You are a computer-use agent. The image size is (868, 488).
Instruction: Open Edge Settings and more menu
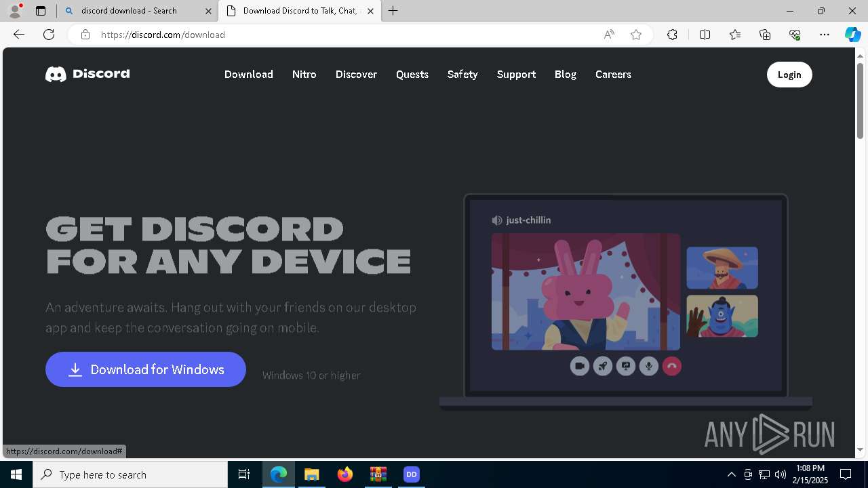(825, 35)
